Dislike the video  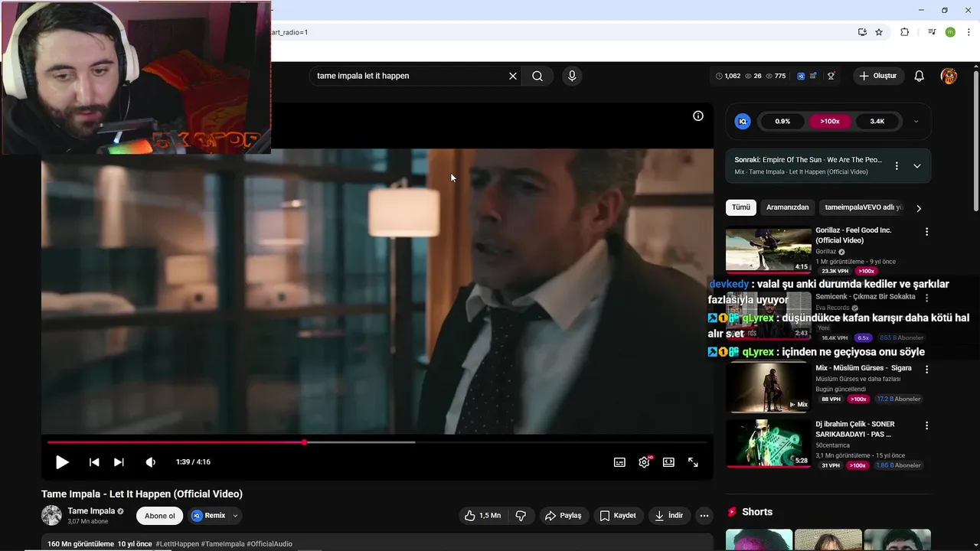pos(521,516)
